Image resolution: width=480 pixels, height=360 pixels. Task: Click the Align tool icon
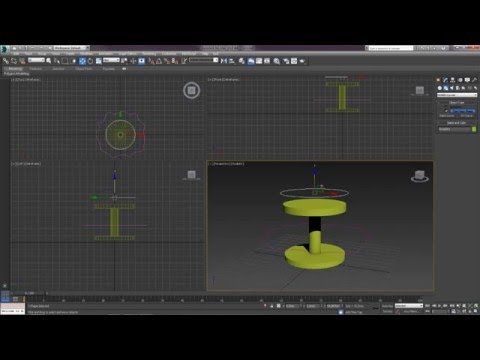click(232, 61)
